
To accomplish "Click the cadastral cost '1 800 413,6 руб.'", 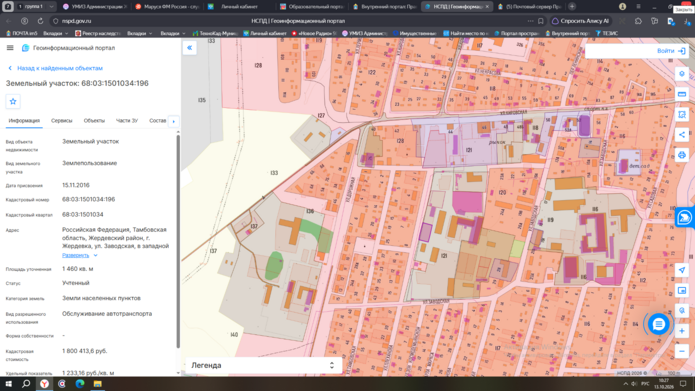I will 85,351.
